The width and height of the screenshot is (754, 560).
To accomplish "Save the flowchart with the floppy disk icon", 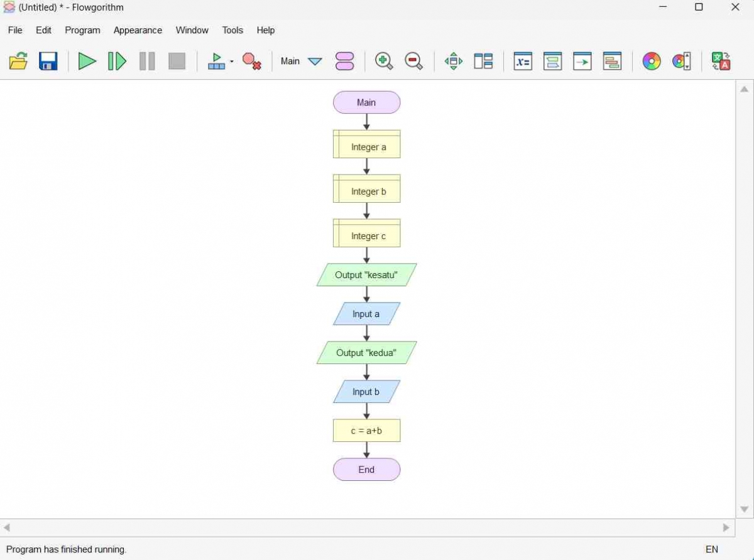I will click(48, 61).
